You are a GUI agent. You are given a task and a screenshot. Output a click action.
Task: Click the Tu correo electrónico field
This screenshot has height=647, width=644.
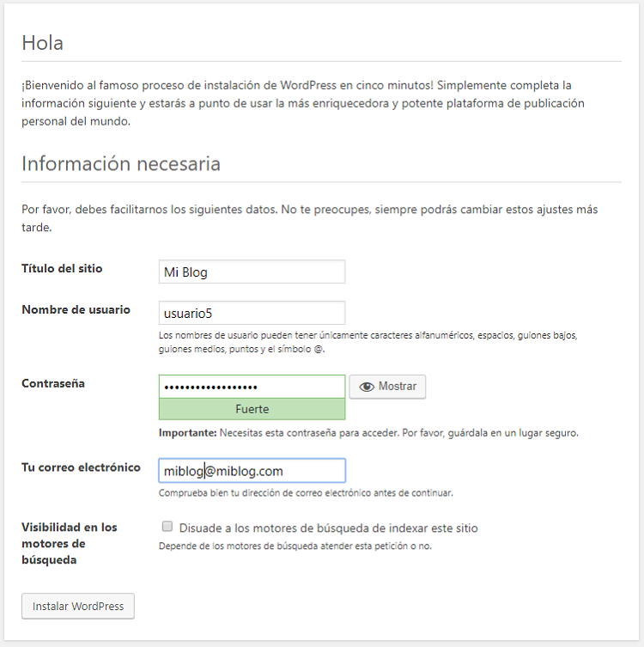(252, 470)
